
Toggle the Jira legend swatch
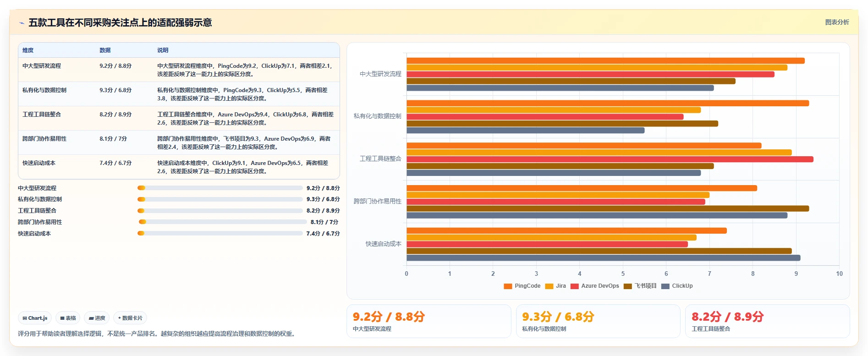point(549,286)
